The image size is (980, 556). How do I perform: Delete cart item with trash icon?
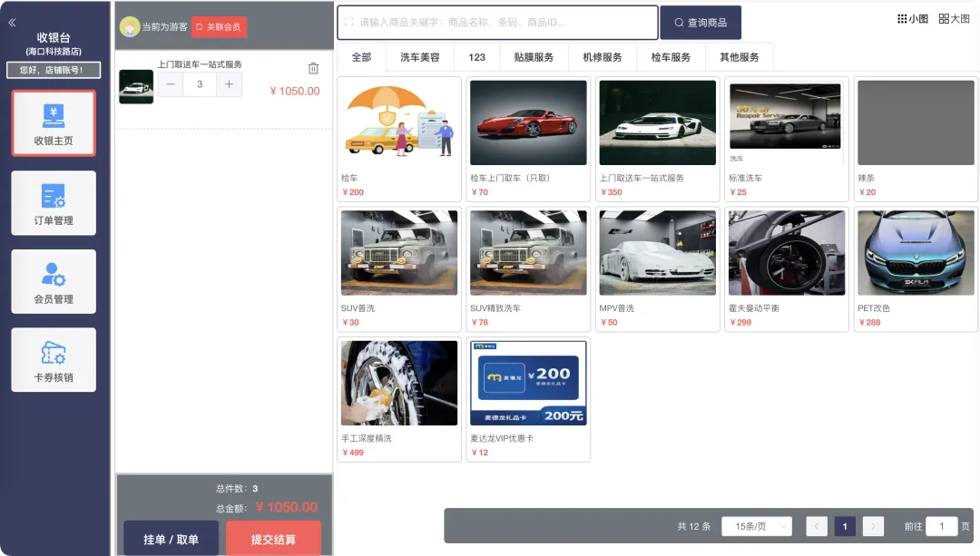pos(313,68)
